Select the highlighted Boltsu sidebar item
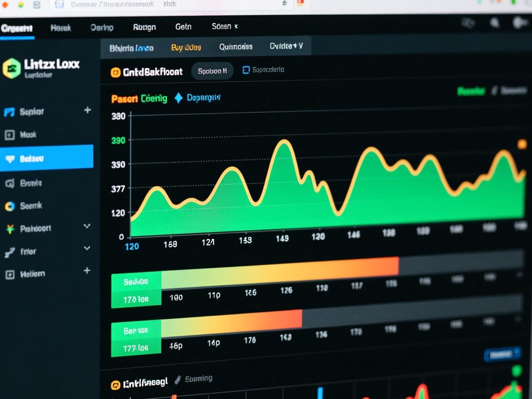 [46, 158]
